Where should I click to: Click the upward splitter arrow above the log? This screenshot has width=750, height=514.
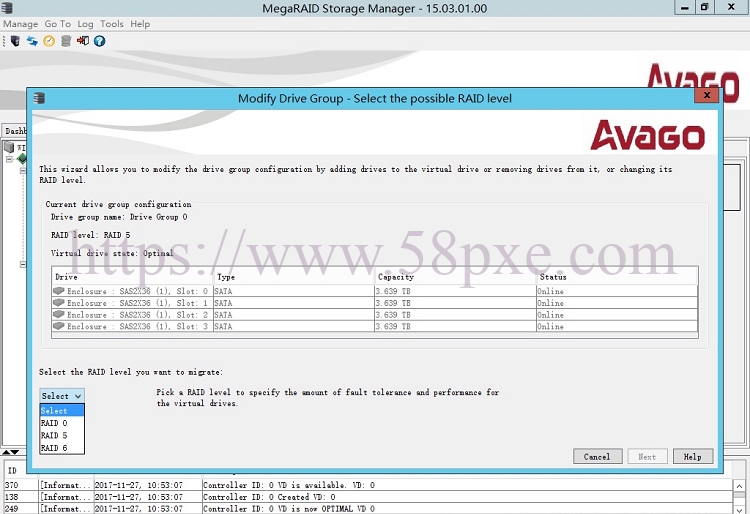tap(6, 452)
